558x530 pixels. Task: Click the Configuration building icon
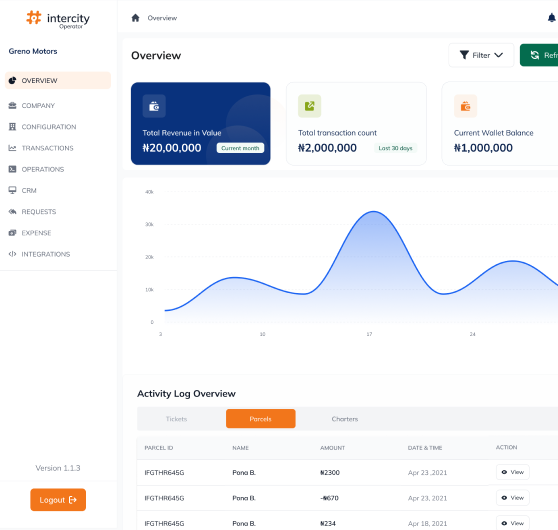click(x=12, y=127)
